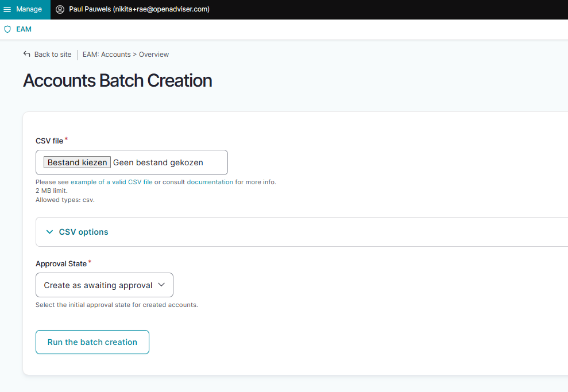Open Paul Pauwels account menu
Screen dimensions: 568x392
139,9
